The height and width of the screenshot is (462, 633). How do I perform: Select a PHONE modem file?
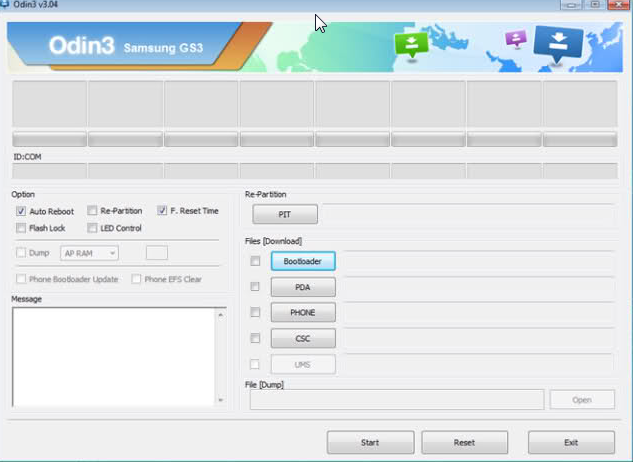click(x=303, y=313)
